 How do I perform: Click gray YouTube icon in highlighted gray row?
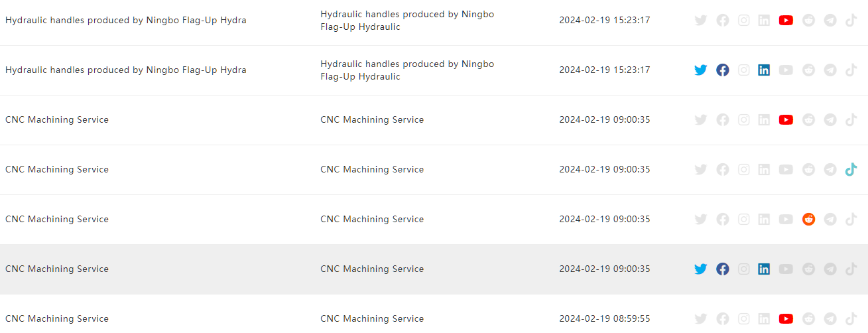pos(786,269)
